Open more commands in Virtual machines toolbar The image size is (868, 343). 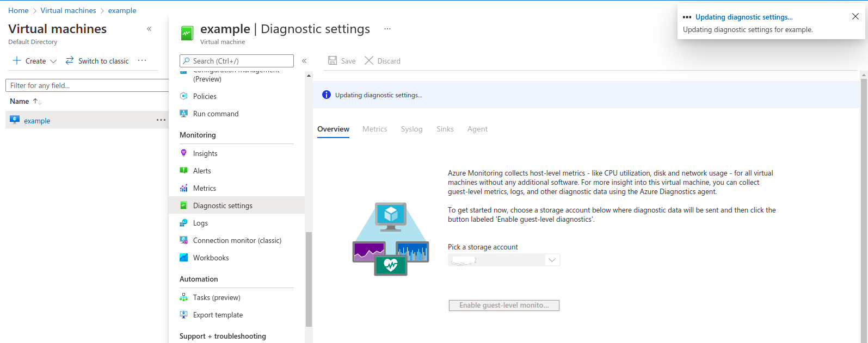142,60
